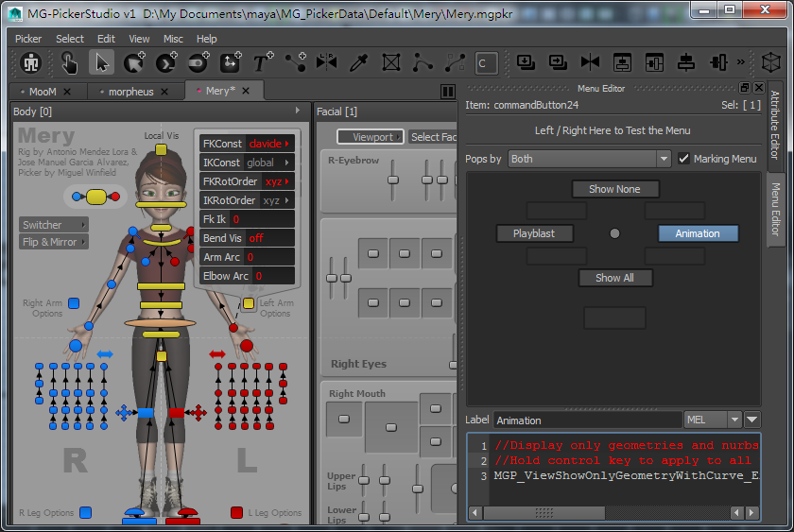The image size is (794, 532).
Task: Toggle the Right Arm Options blue checkbox
Action: coord(73,303)
